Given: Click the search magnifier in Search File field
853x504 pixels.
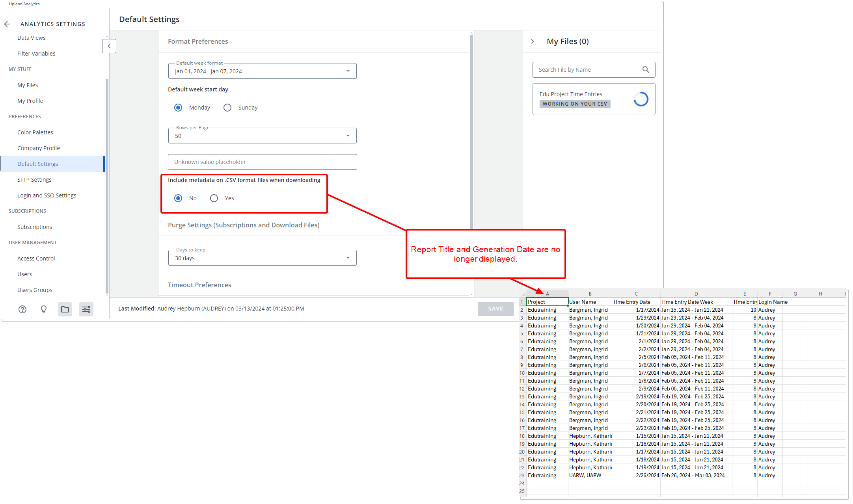Looking at the screenshot, I should [646, 69].
